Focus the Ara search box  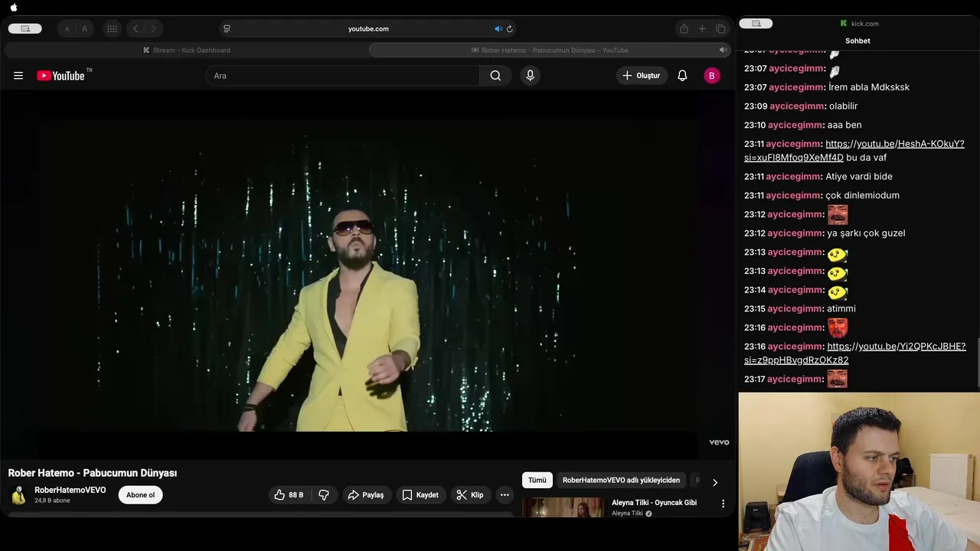tap(343, 76)
